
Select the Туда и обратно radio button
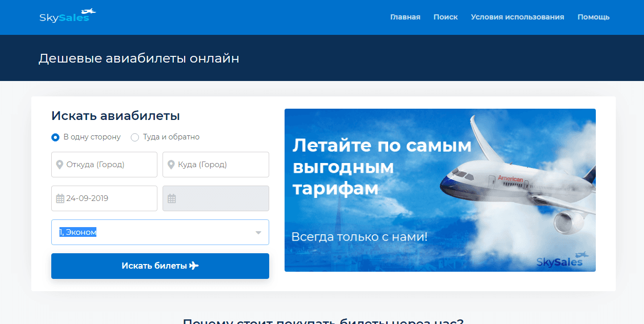click(134, 137)
